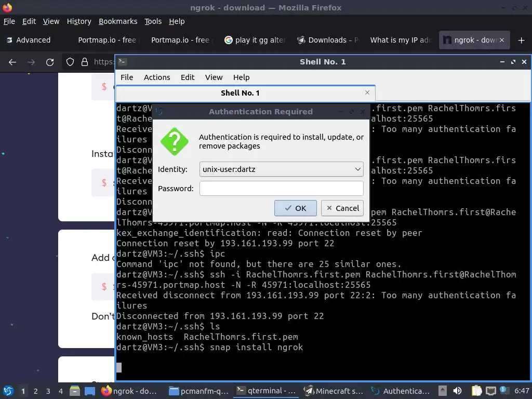Click OK in the Authentication Required dialog
The height and width of the screenshot is (399, 532).
[x=296, y=208]
